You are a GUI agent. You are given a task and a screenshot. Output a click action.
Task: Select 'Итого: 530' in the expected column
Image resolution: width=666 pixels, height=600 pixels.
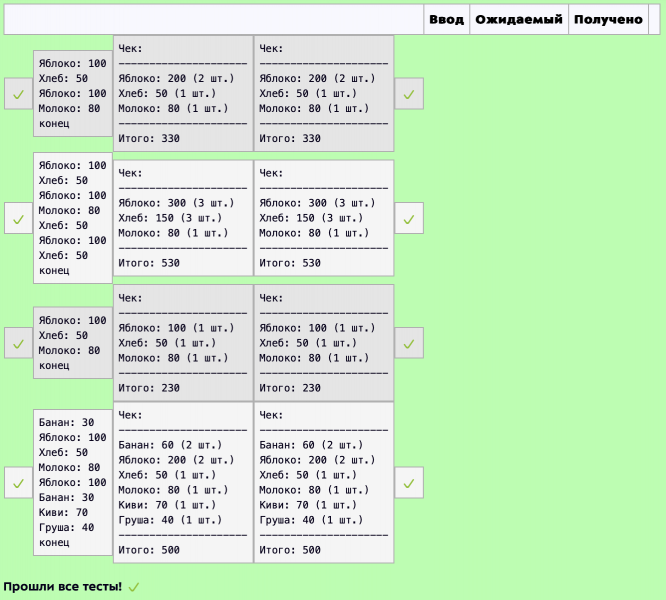tap(149, 263)
